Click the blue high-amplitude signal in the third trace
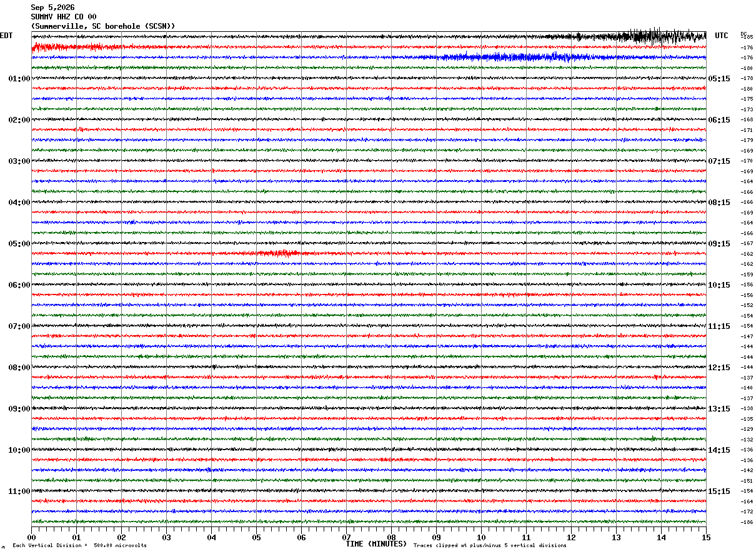 pyautogui.click(x=512, y=57)
